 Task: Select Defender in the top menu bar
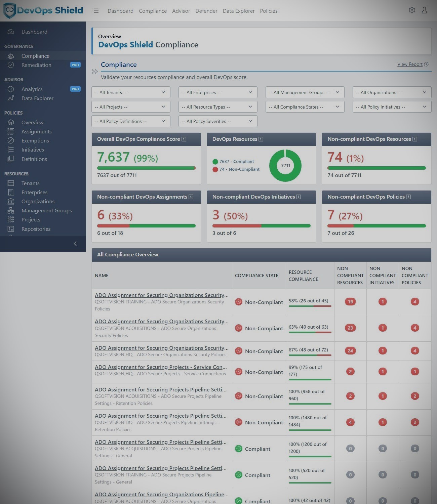click(206, 11)
